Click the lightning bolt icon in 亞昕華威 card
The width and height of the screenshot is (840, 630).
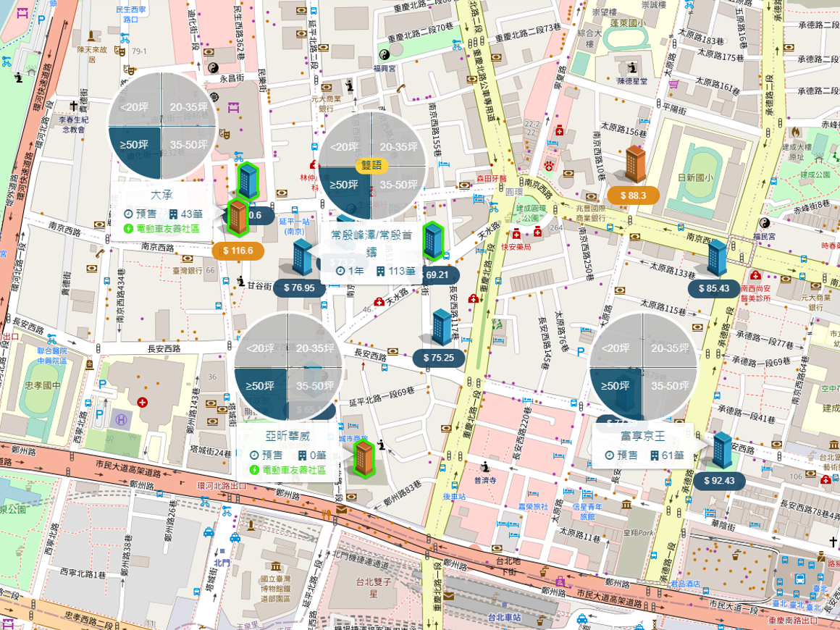[255, 470]
